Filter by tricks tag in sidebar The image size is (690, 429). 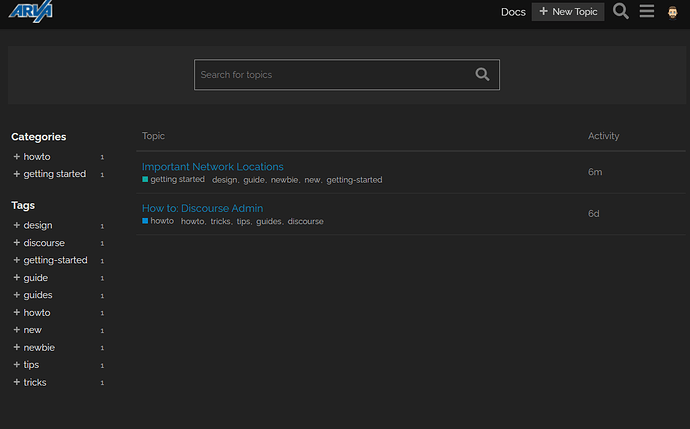[35, 382]
